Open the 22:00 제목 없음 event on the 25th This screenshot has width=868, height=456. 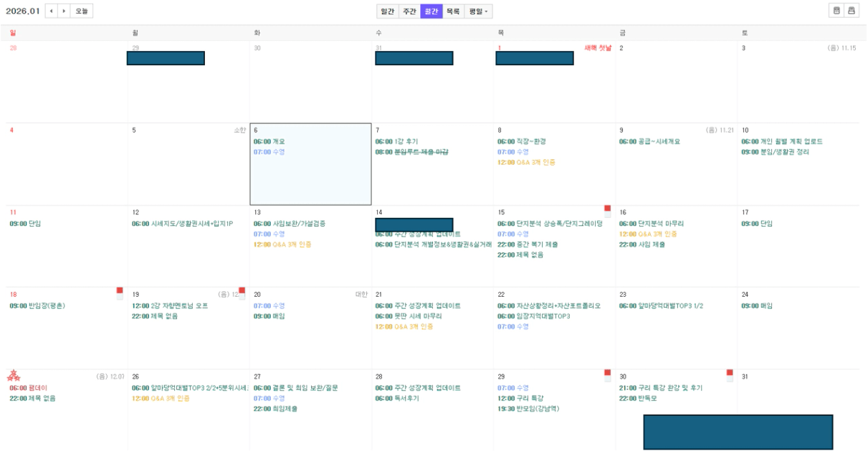point(32,398)
